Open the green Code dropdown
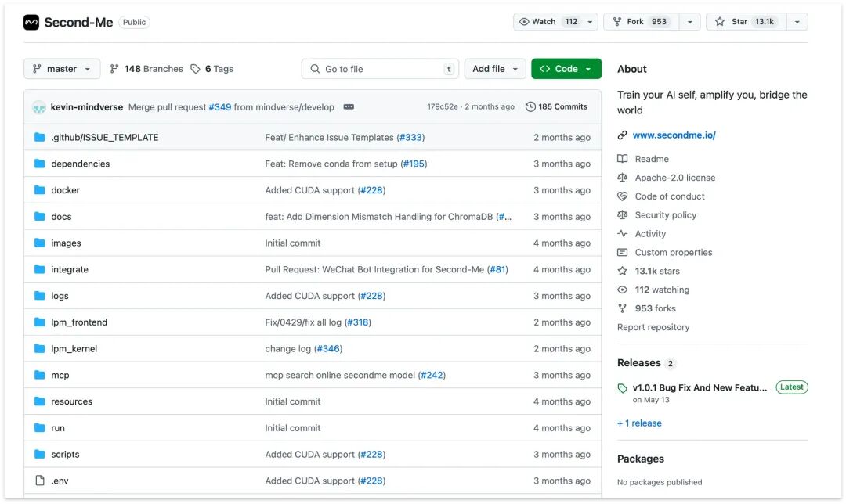The image size is (846, 504). (x=566, y=69)
